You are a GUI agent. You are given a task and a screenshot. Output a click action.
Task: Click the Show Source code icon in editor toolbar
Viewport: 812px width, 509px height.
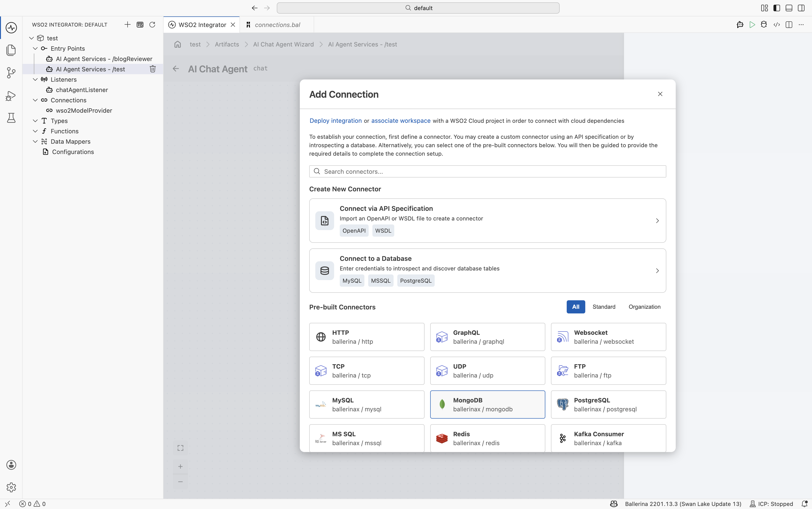[777, 25]
